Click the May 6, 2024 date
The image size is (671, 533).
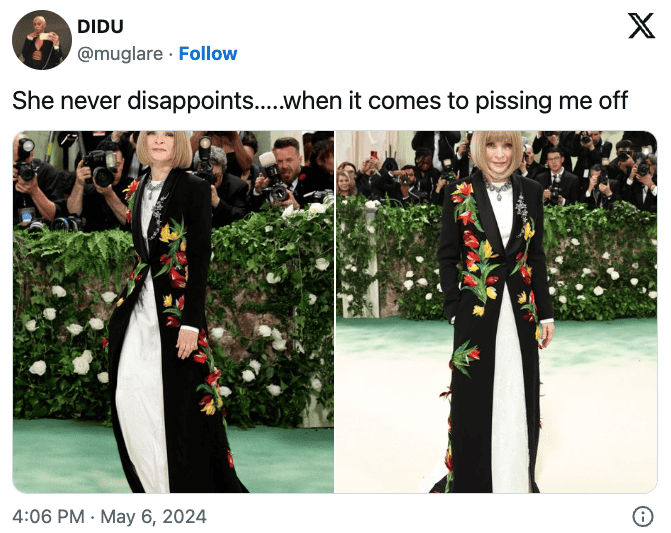pyautogui.click(x=153, y=516)
